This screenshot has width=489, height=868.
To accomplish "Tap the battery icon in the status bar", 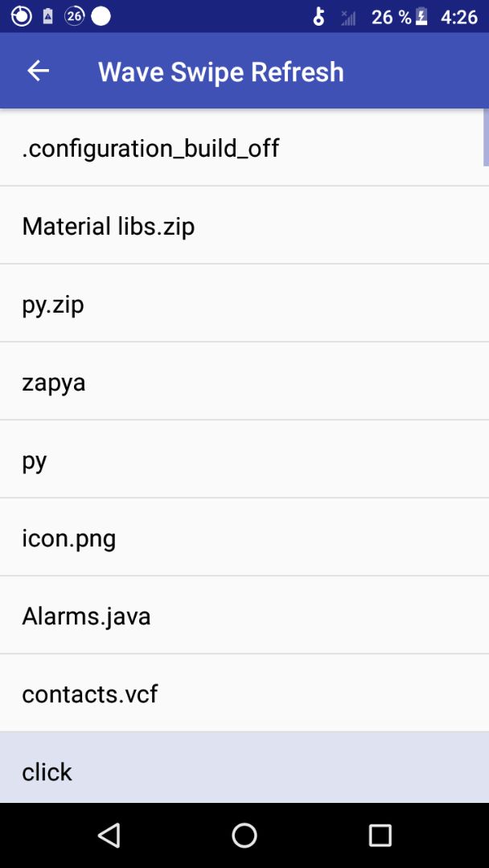I will pos(422,16).
